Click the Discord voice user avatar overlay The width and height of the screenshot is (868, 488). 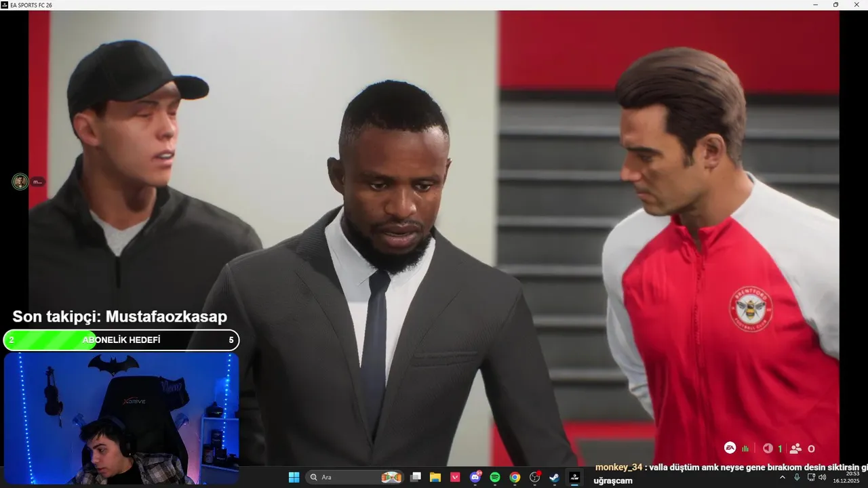[20, 182]
